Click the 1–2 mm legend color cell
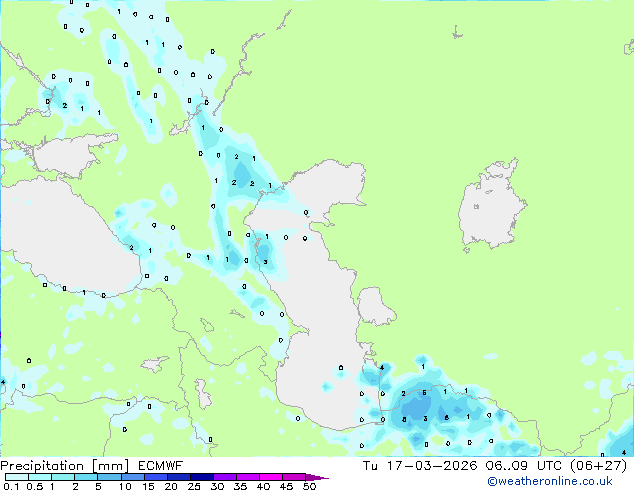Image resolution: width=634 pixels, height=490 pixels. tap(63, 477)
